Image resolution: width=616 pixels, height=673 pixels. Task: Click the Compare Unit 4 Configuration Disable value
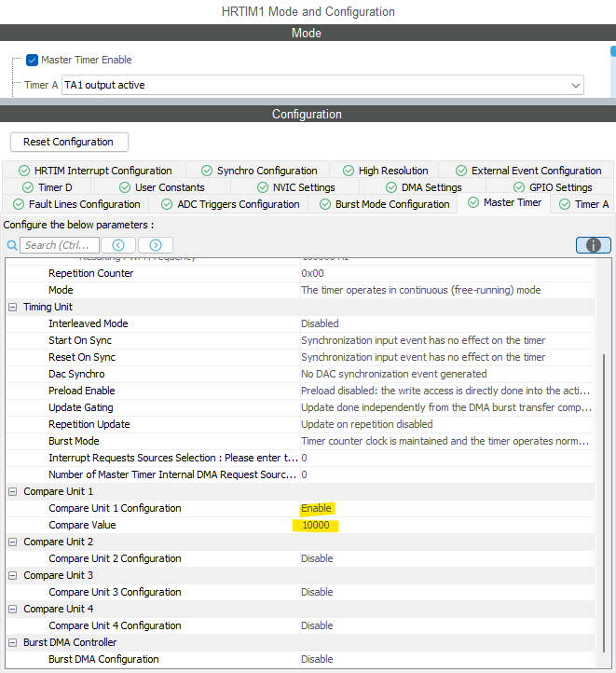pyautogui.click(x=317, y=625)
